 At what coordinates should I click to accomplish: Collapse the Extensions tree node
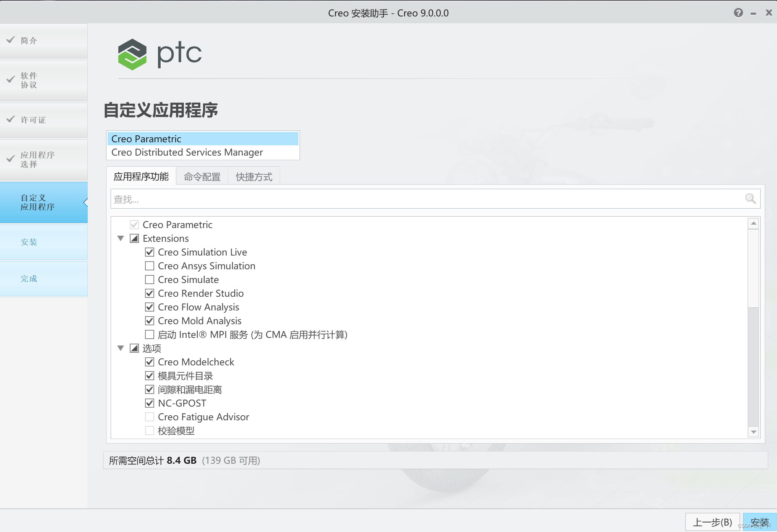pos(121,238)
